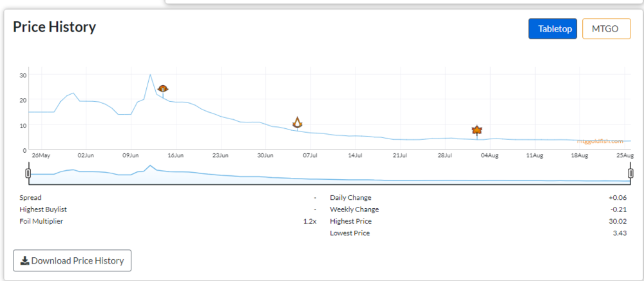Click the maple leaf set icon near 04Aug
Viewport: 644px width, 281px height.
[477, 131]
